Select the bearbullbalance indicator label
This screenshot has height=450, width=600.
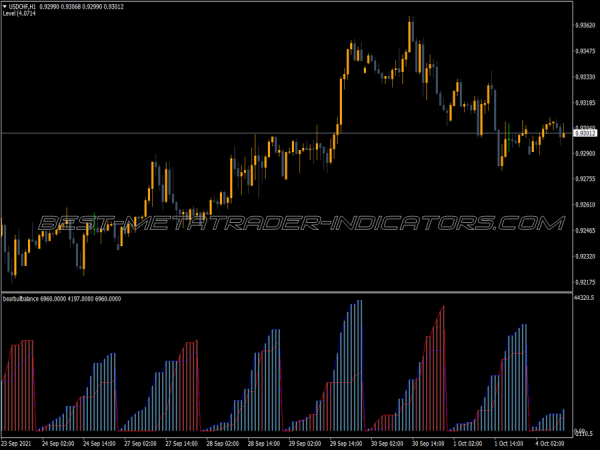point(21,299)
